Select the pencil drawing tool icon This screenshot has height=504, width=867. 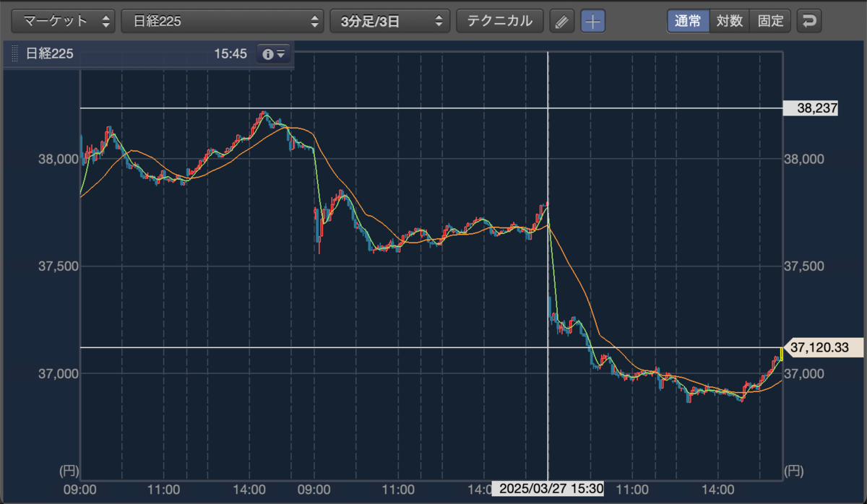[561, 21]
